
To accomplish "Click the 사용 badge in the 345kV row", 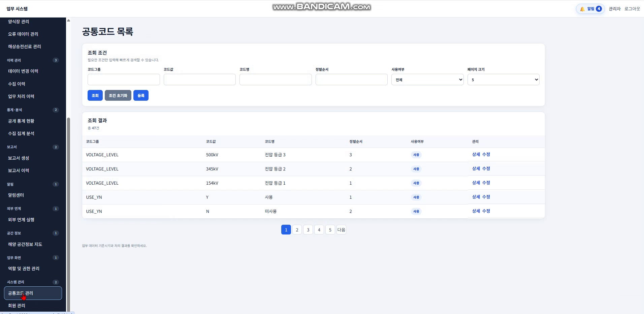I will pos(416,169).
